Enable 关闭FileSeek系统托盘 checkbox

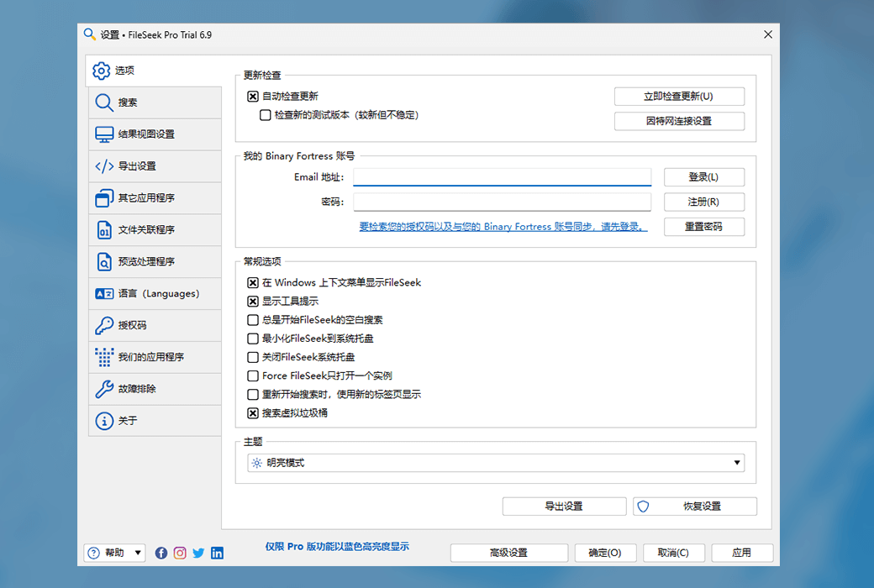click(252, 357)
